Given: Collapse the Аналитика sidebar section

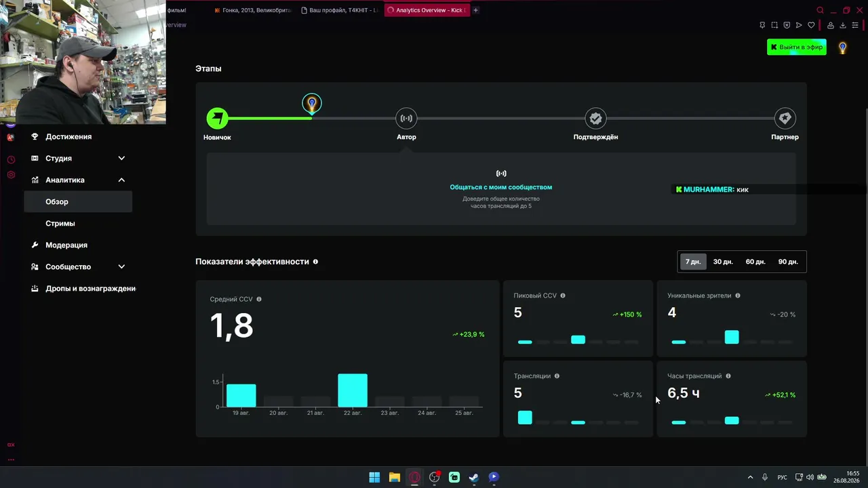Looking at the screenshot, I should pyautogui.click(x=121, y=180).
